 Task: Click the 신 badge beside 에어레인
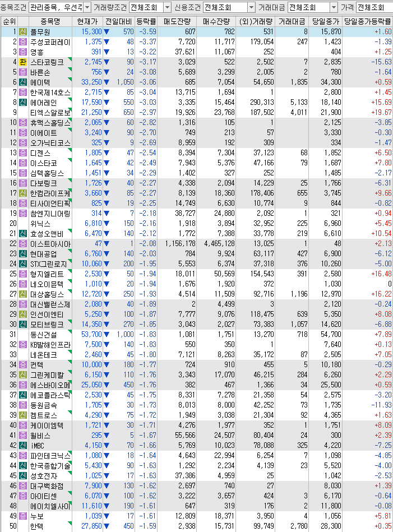(22, 102)
